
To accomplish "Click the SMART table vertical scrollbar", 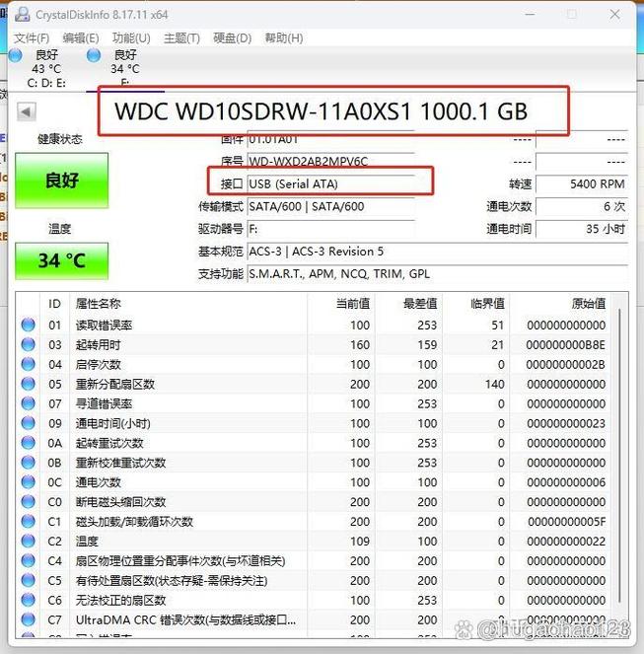I will tap(619, 456).
